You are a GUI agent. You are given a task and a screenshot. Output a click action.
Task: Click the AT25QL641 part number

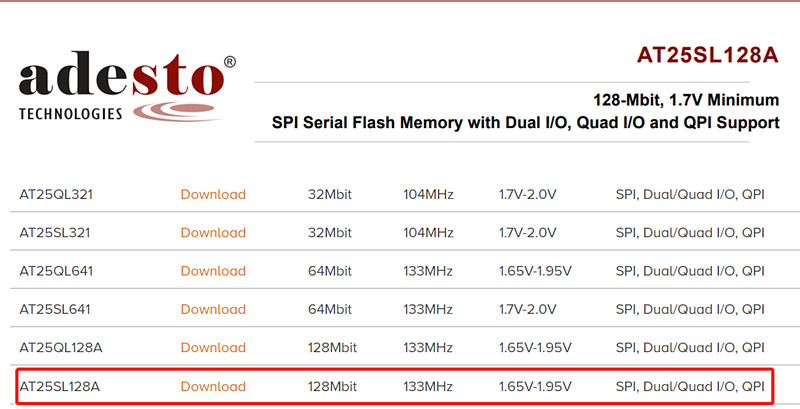[56, 271]
